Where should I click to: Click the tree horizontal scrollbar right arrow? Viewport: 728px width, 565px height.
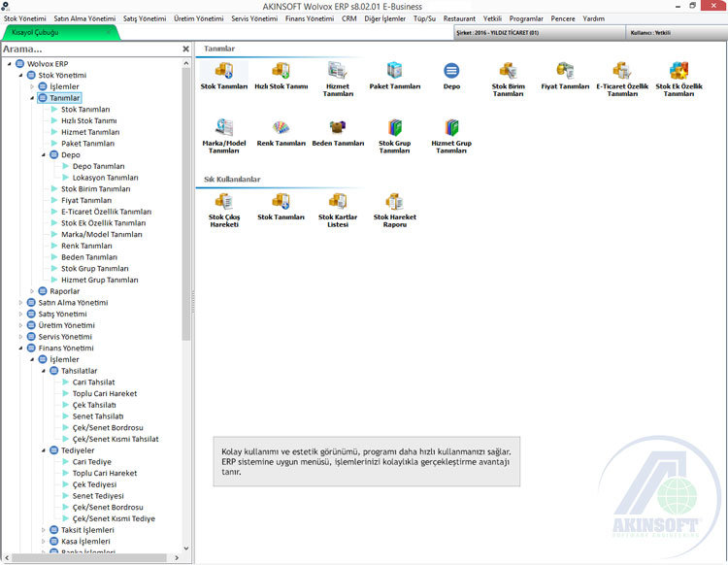tap(177, 557)
